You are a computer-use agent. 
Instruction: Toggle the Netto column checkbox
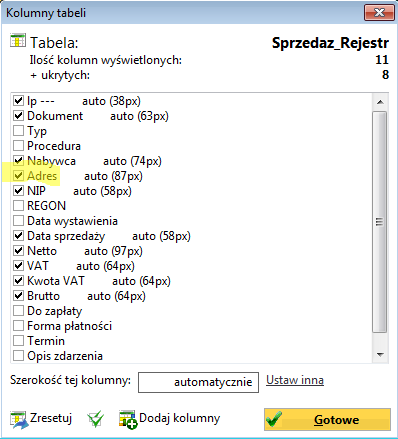(x=18, y=251)
